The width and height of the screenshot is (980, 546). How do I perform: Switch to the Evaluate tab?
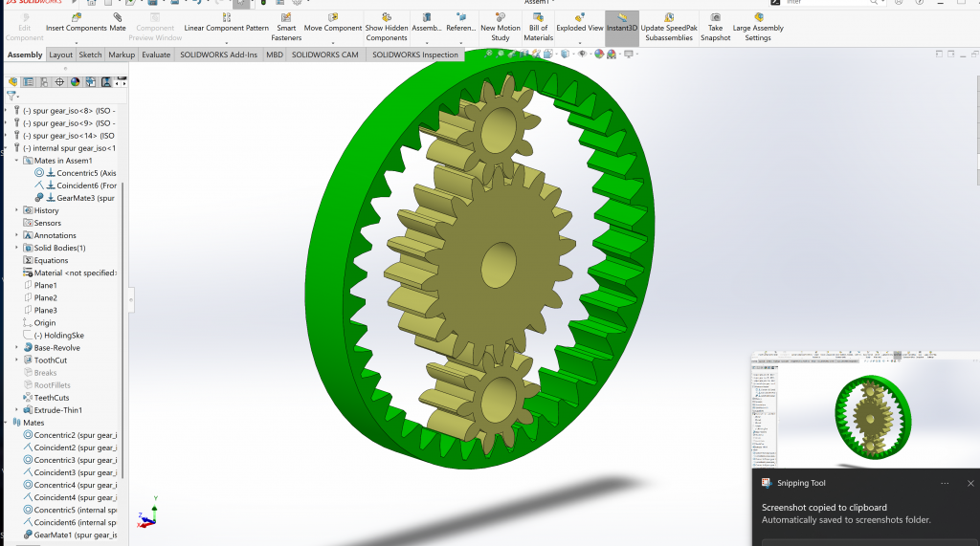point(156,55)
